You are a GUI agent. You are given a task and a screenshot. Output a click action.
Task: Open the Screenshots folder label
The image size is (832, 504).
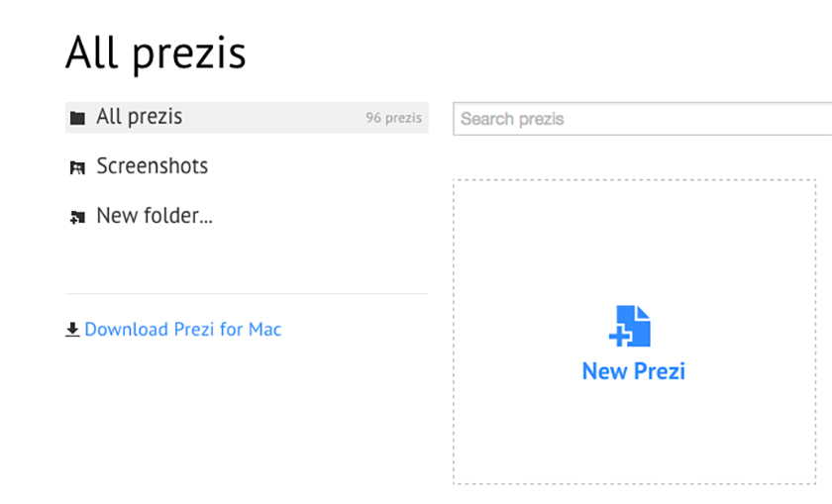(153, 166)
